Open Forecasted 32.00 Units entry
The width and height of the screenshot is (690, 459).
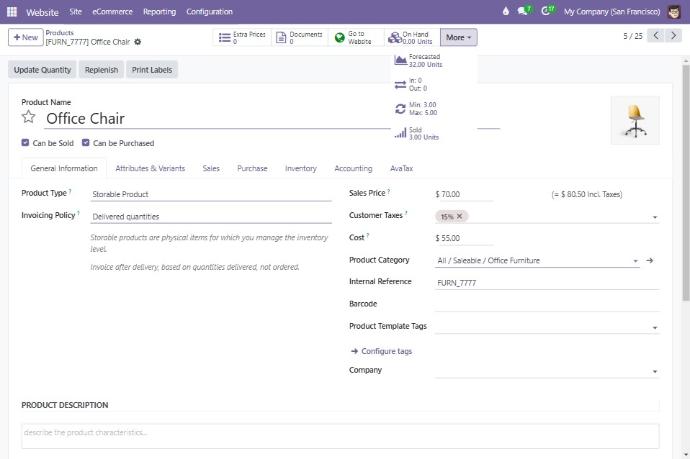click(433, 60)
